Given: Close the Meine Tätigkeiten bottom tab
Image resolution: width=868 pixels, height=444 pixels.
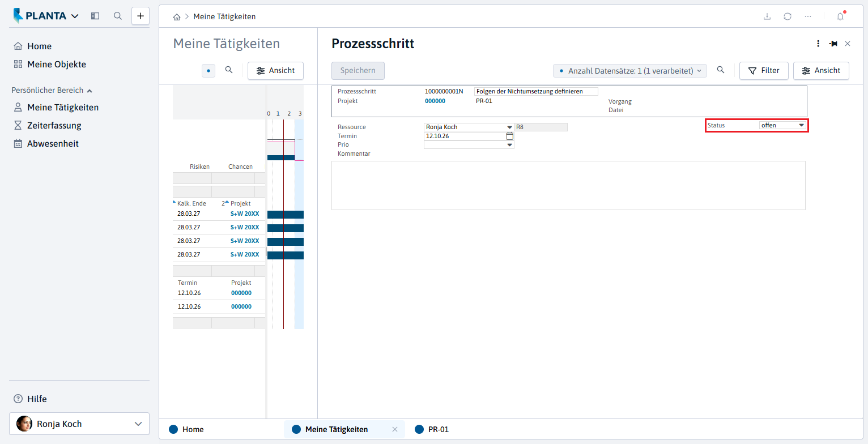Looking at the screenshot, I should pos(395,429).
